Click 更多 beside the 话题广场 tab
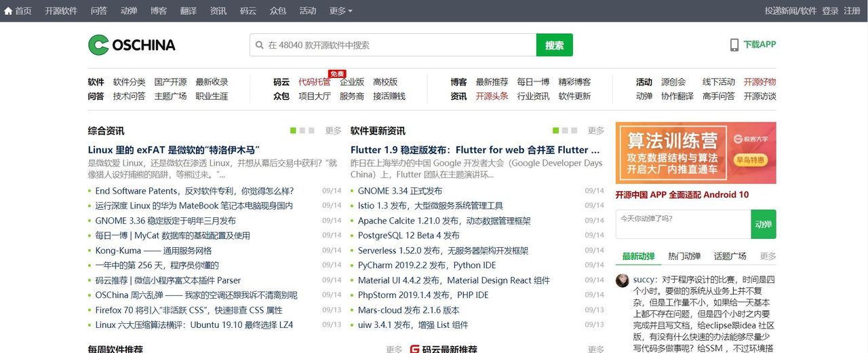 point(768,256)
